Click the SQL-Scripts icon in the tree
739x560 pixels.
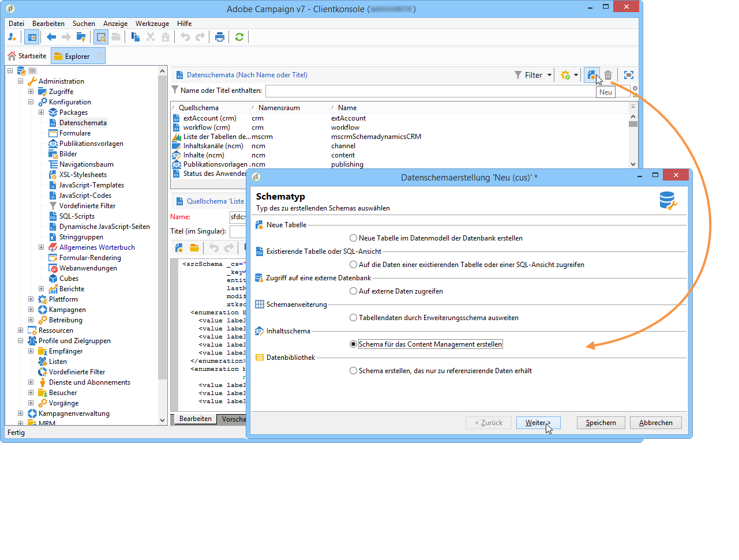click(53, 216)
